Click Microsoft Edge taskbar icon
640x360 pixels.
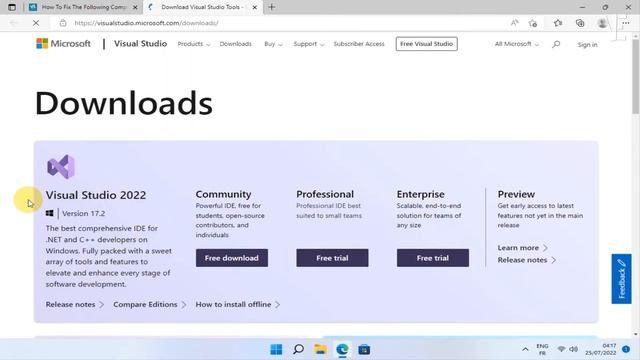[x=342, y=349]
